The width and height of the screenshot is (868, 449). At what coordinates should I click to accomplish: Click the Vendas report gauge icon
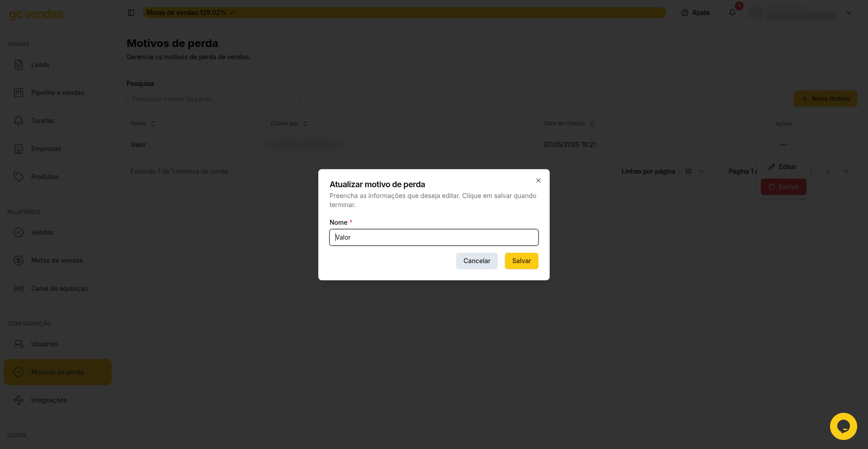19,232
